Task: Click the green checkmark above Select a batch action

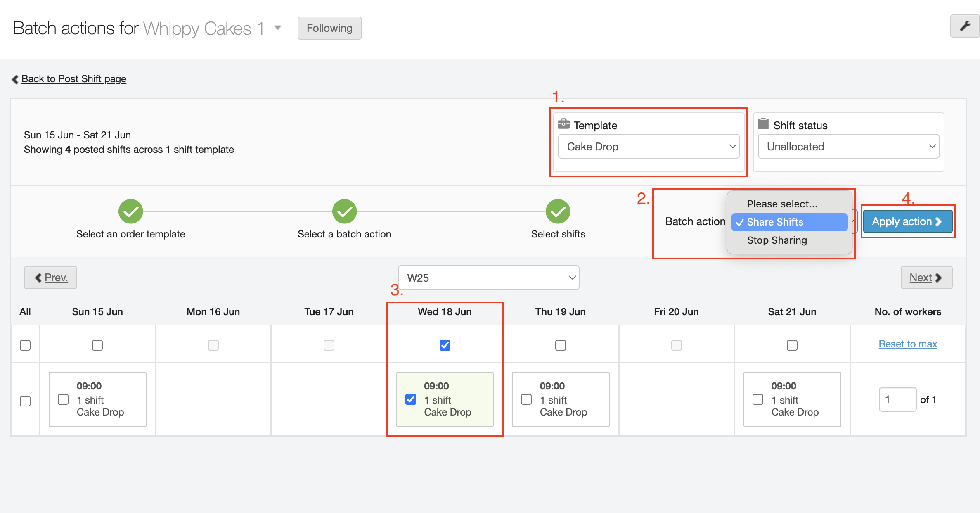Action: (344, 211)
